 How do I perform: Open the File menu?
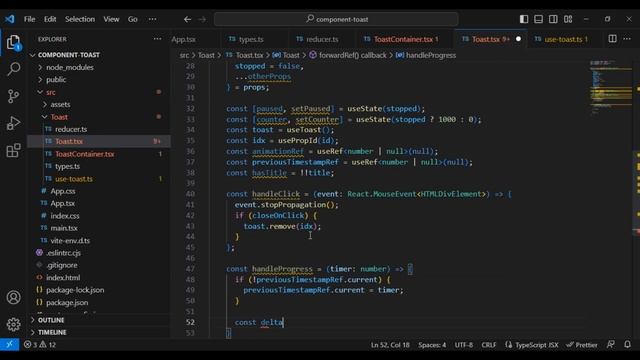(x=29, y=19)
